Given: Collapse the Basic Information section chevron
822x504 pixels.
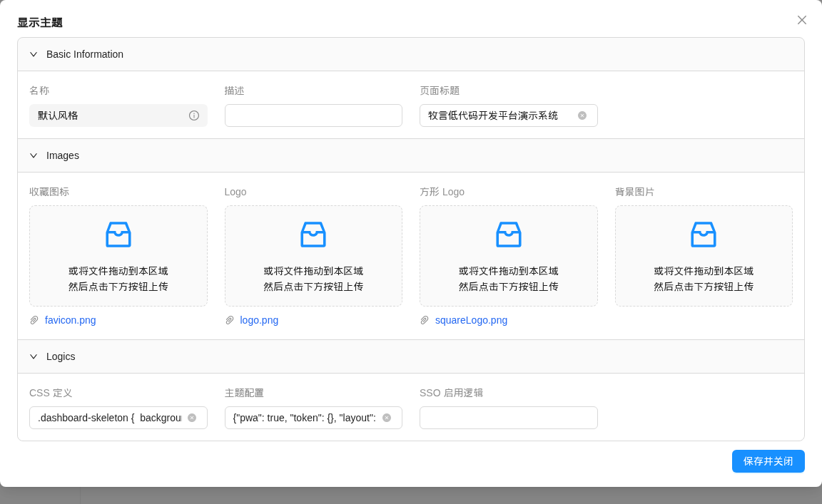Looking at the screenshot, I should tap(34, 54).
